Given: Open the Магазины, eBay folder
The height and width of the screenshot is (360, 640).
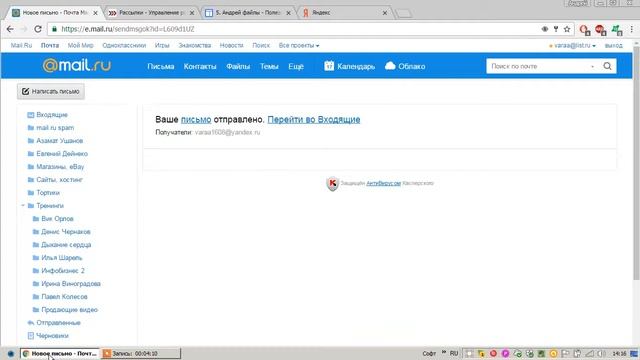Looking at the screenshot, I should 60,167.
